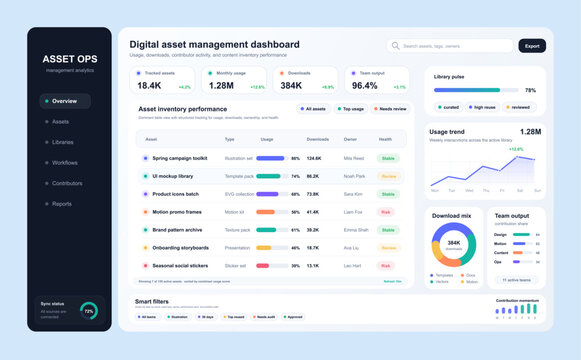Go to Assets in the sidebar
The image size is (581, 360).
point(60,121)
